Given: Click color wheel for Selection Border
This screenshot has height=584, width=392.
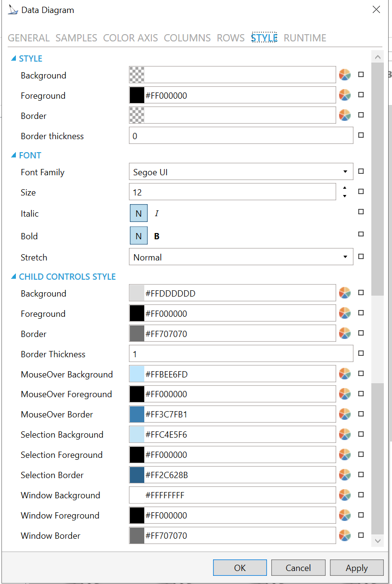Looking at the screenshot, I should point(344,475).
